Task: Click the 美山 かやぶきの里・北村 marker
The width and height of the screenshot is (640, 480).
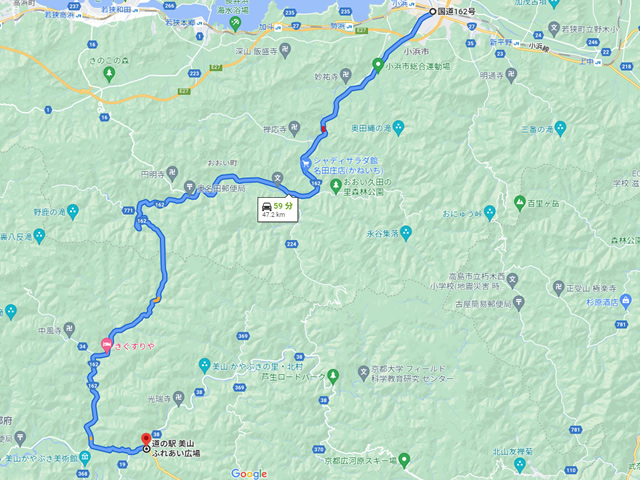Action: [204, 365]
